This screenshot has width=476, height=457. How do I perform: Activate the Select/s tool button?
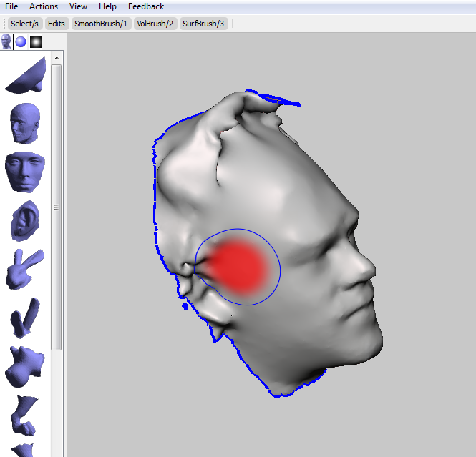(x=24, y=24)
